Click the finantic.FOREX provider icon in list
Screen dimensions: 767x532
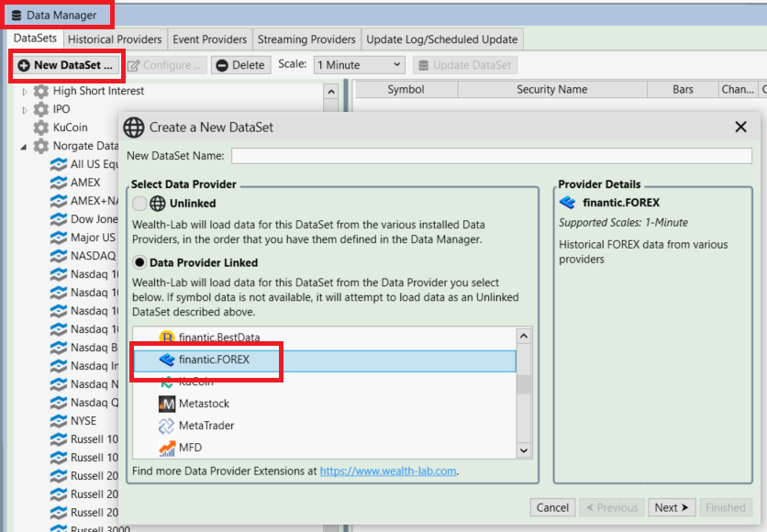click(x=167, y=360)
